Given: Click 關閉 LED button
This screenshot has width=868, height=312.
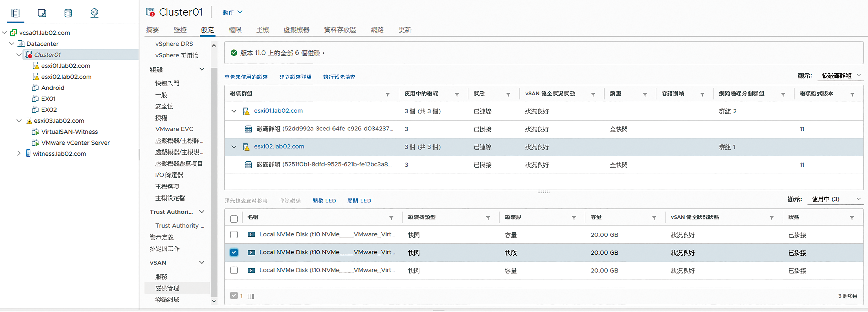Looking at the screenshot, I should pos(359,201).
